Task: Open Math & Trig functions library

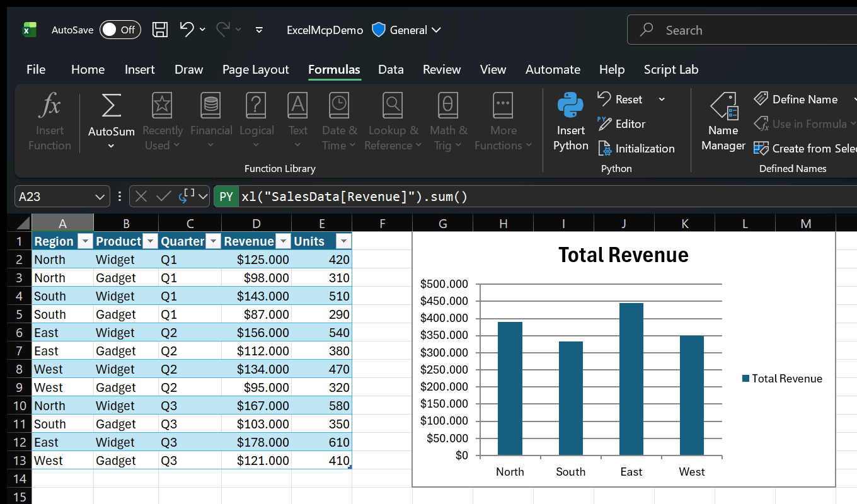Action: pos(448,122)
